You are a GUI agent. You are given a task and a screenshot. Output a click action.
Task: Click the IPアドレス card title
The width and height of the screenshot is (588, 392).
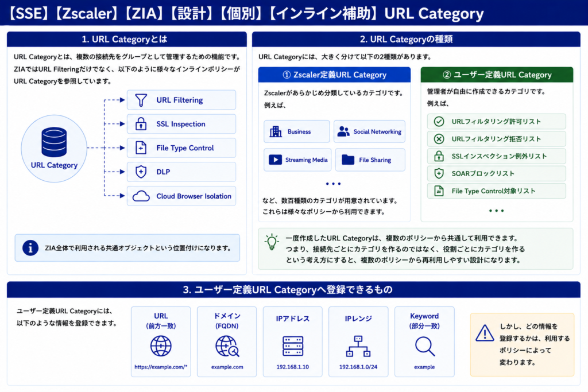pos(293,319)
